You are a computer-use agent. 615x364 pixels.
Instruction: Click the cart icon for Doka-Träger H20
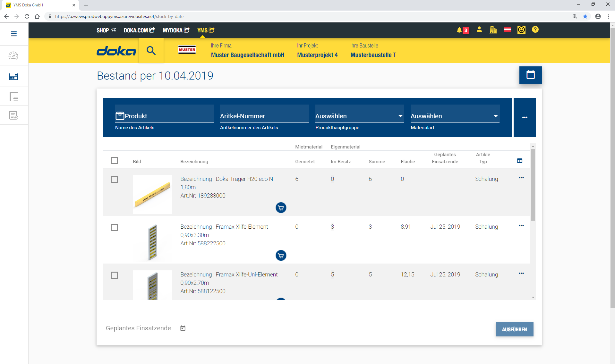click(281, 208)
